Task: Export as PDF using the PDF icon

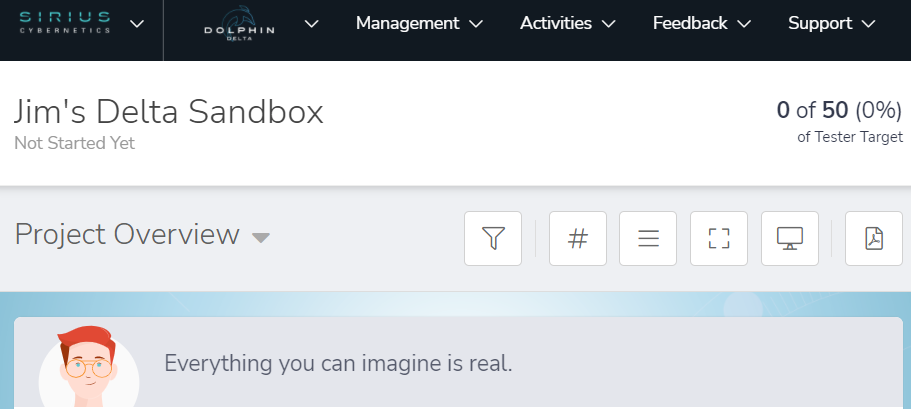Action: point(874,238)
